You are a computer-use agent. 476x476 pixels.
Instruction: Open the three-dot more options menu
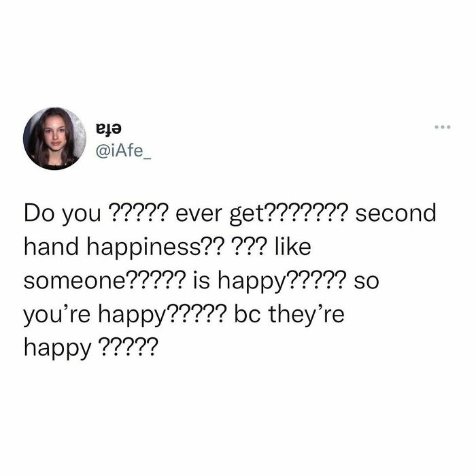pos(442,127)
